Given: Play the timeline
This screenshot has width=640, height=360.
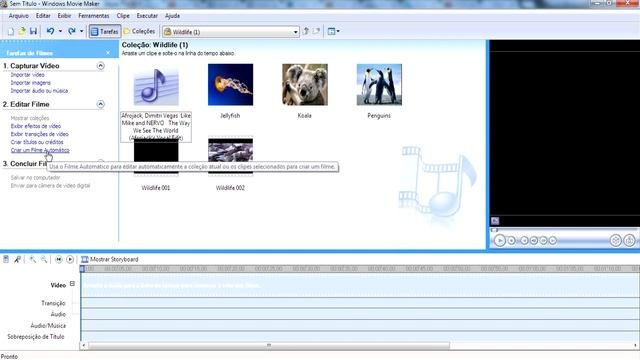Looking at the screenshot, I should point(70,259).
